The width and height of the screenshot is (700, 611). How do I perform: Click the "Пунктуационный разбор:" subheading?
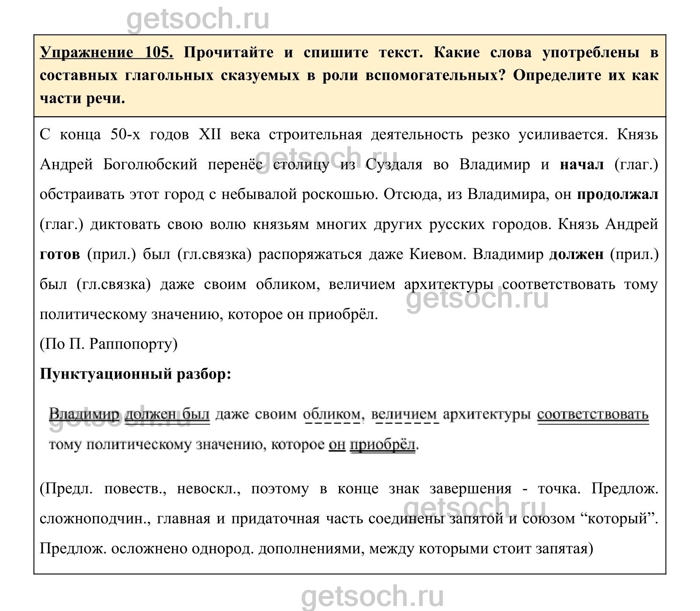(135, 374)
